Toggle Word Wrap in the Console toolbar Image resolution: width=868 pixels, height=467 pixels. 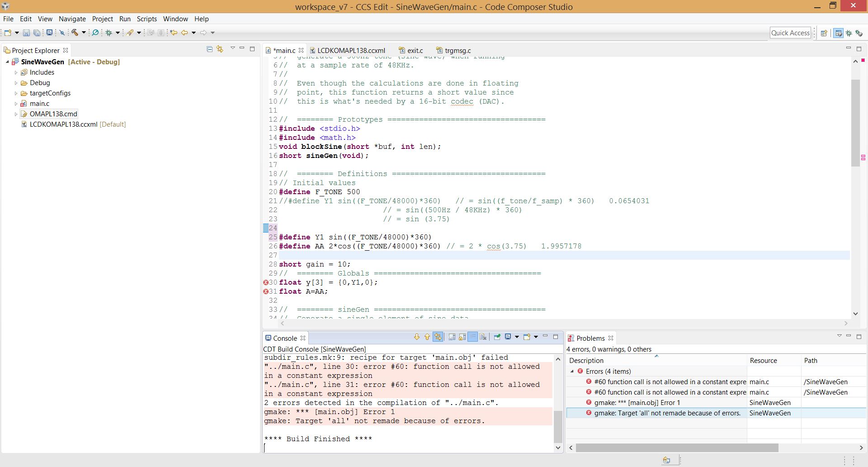click(x=472, y=337)
